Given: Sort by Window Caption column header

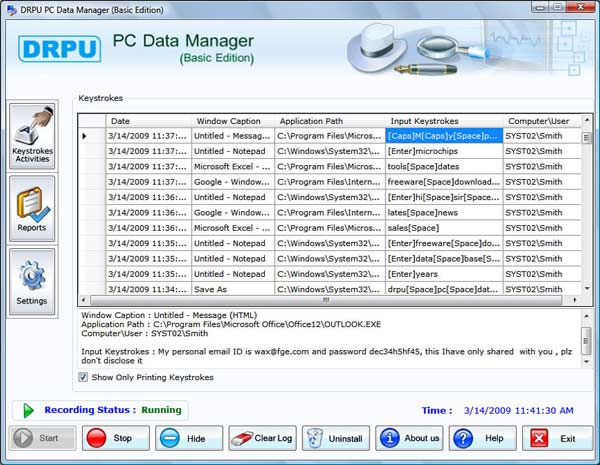Looking at the screenshot, I should click(233, 121).
